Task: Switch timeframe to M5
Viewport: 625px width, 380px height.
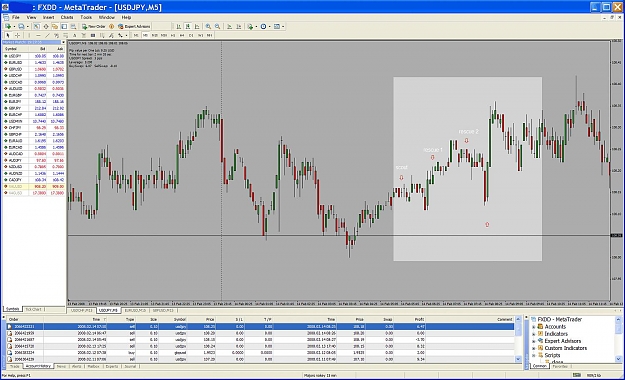Action: (145, 35)
